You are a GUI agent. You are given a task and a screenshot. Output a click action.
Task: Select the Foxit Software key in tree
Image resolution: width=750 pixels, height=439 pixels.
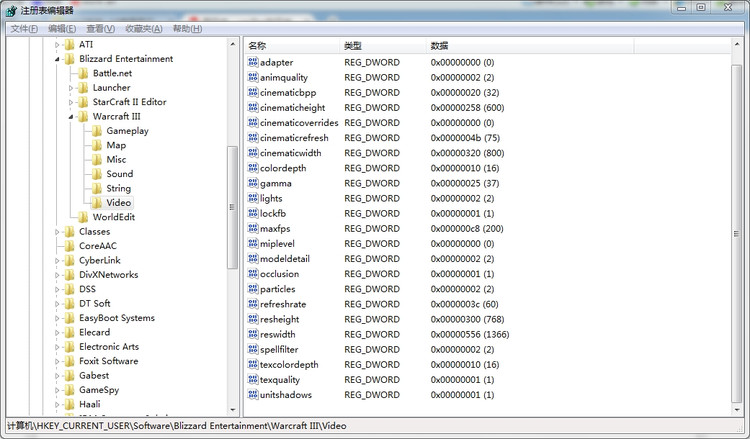(x=109, y=361)
